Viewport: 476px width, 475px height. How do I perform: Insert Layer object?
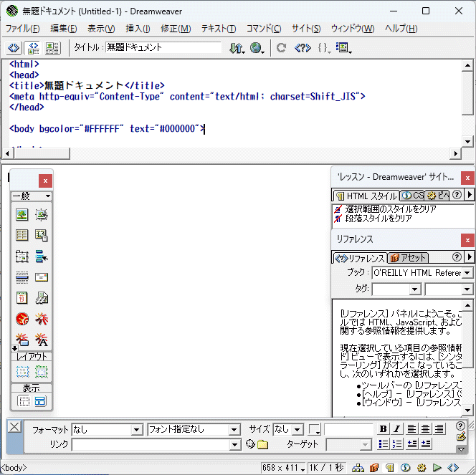pyautogui.click(x=22, y=256)
